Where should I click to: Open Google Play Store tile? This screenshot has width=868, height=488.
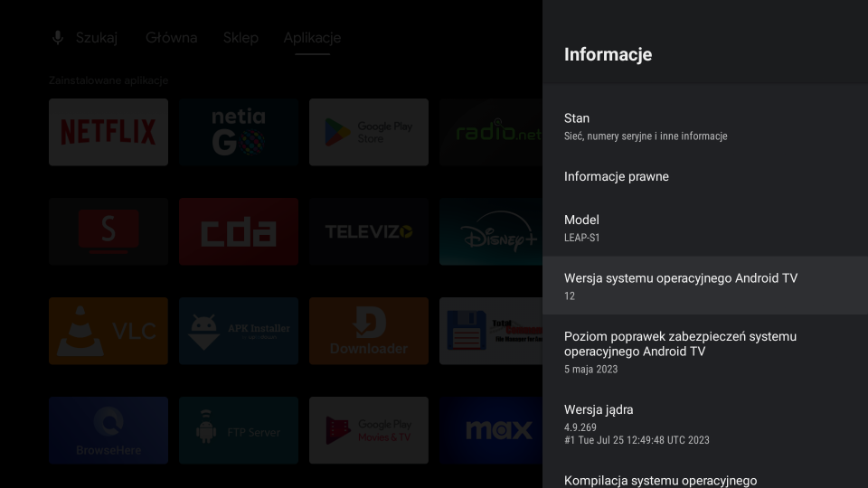[x=369, y=132]
